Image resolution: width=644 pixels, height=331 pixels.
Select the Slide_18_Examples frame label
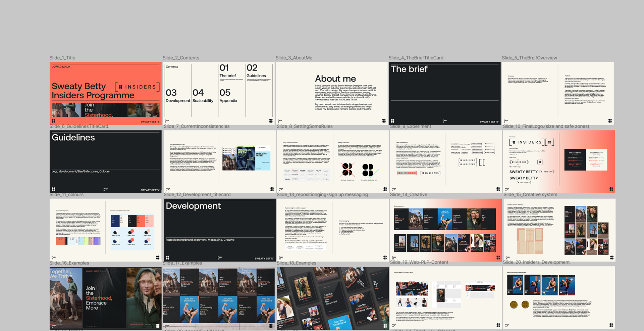[297, 263]
